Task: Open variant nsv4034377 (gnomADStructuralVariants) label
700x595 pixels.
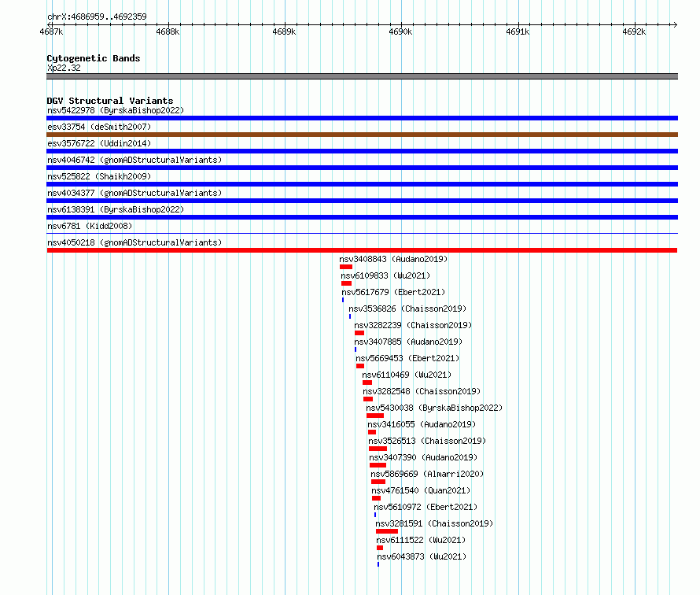Action: [x=134, y=193]
